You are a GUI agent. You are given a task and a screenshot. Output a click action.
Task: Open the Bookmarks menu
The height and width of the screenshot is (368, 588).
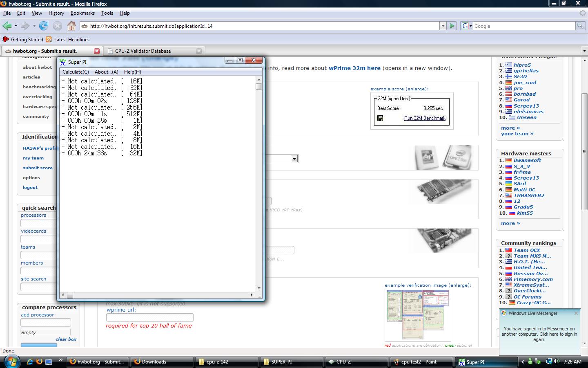point(82,13)
